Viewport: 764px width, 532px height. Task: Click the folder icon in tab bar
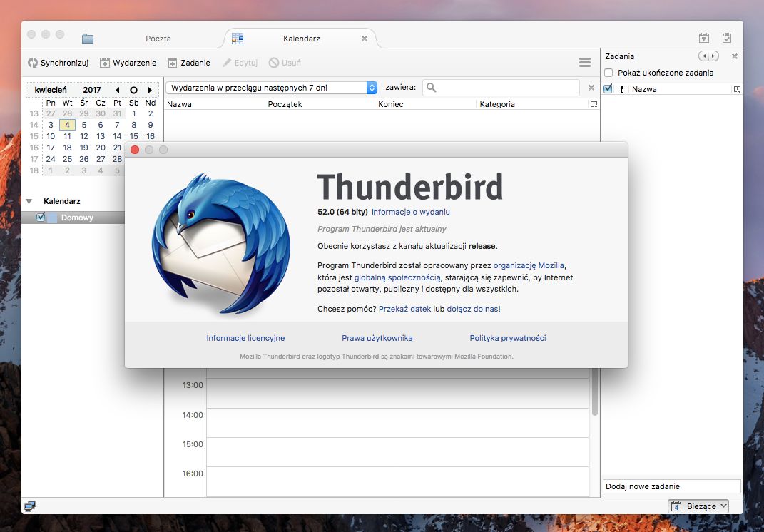[88, 39]
